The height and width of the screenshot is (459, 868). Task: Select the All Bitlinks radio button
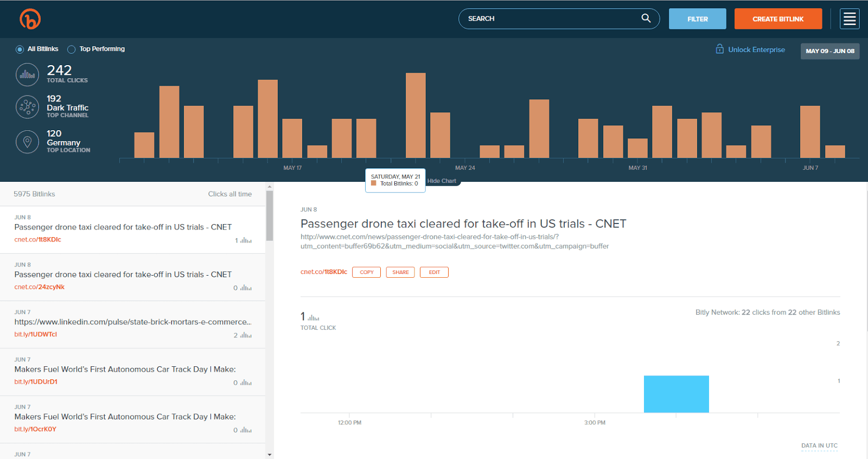[20, 49]
